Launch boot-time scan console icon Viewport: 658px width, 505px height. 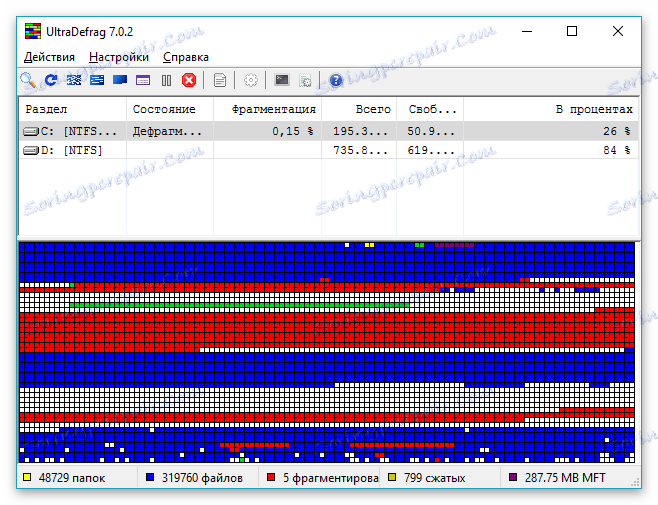(282, 80)
